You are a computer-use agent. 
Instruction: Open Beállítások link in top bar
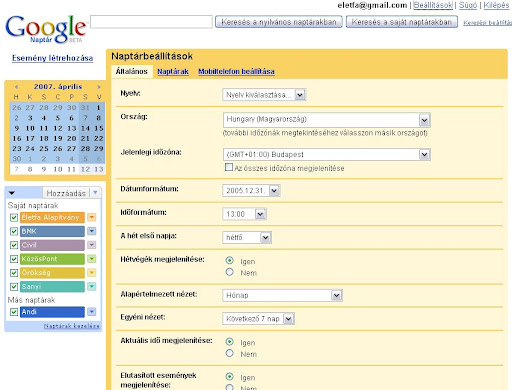433,5
